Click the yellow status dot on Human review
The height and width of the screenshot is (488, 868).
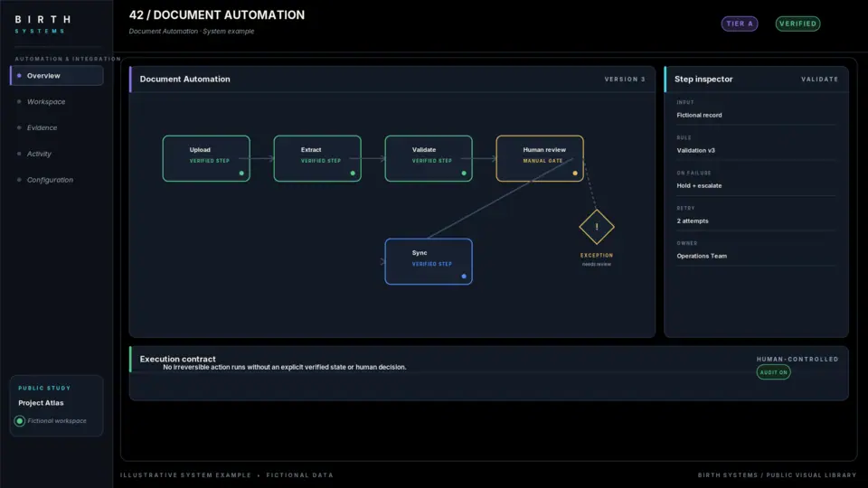[575, 174]
